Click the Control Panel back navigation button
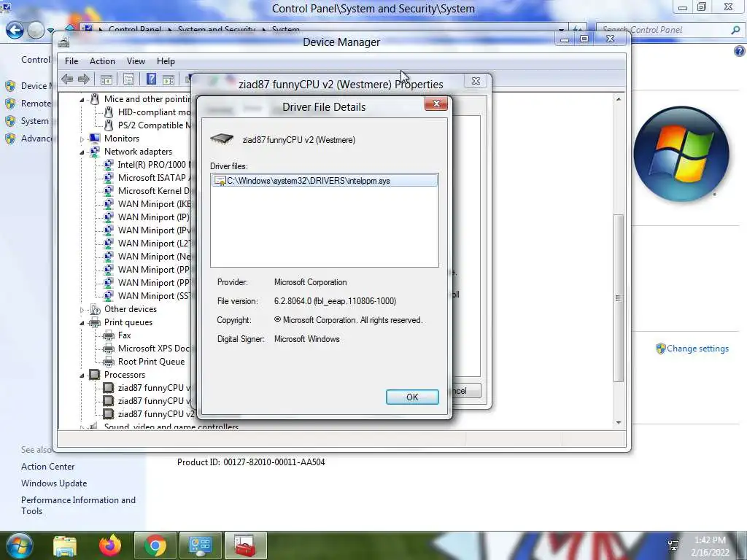 (x=15, y=31)
